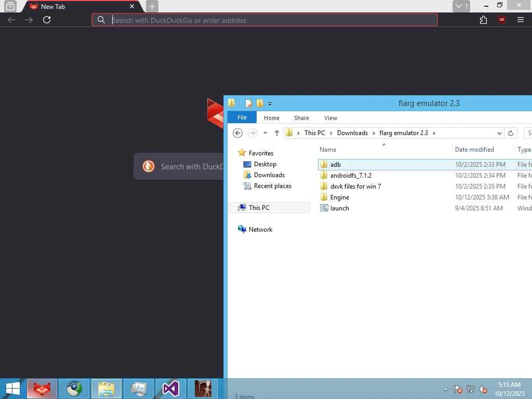Screen dimensions: 532x399
Task: Refresh the Explorer folder view
Action: (511, 134)
